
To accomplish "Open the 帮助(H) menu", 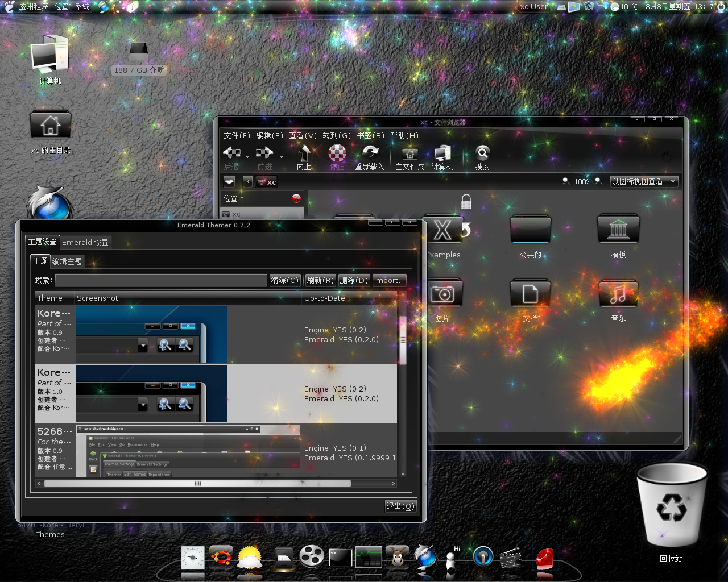I will coord(404,135).
